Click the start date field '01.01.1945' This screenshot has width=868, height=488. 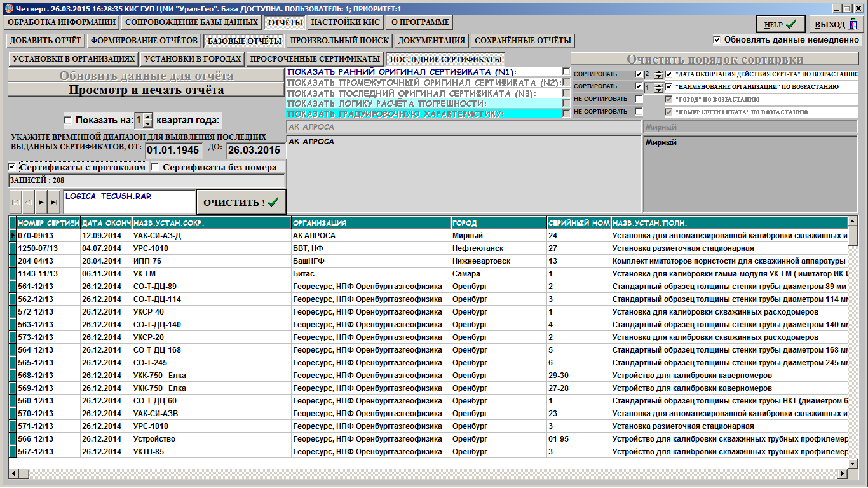tap(174, 151)
